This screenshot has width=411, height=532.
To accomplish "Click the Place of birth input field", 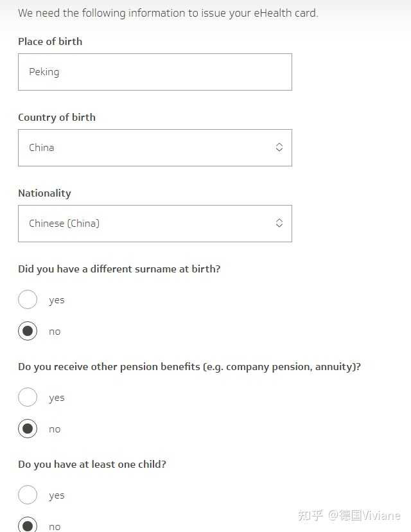I will point(155,72).
